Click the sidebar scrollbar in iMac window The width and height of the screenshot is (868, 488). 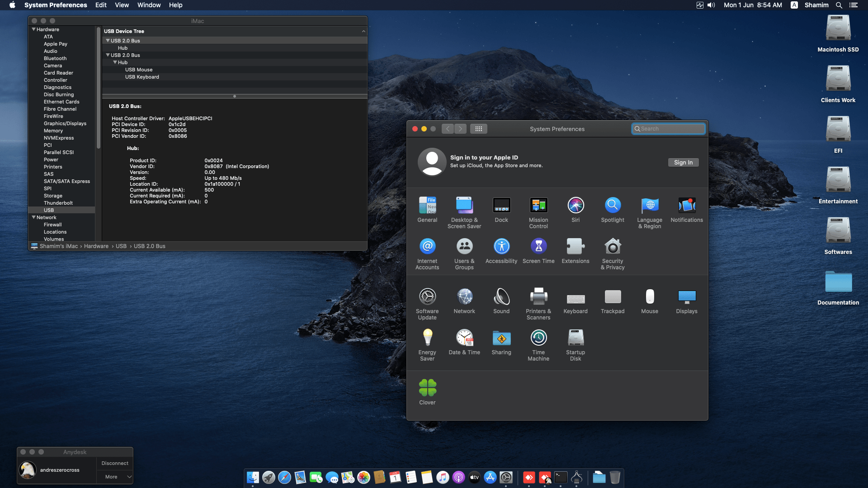98,89
